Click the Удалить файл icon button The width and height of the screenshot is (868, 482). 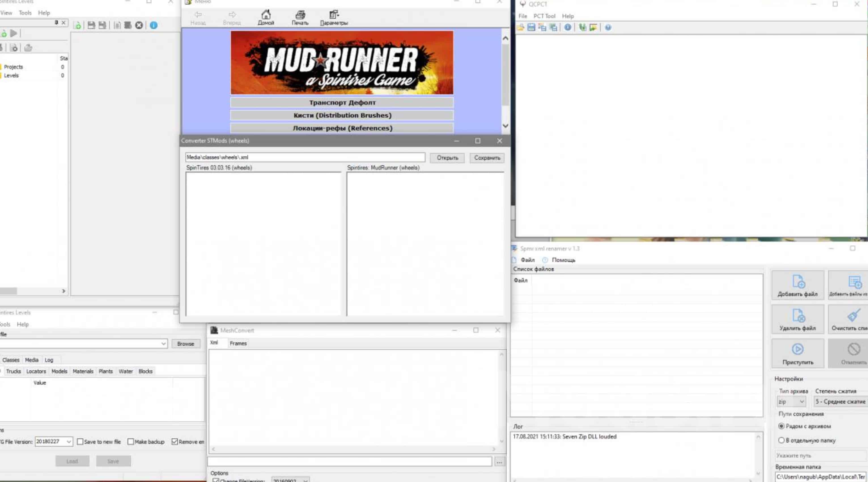(797, 319)
